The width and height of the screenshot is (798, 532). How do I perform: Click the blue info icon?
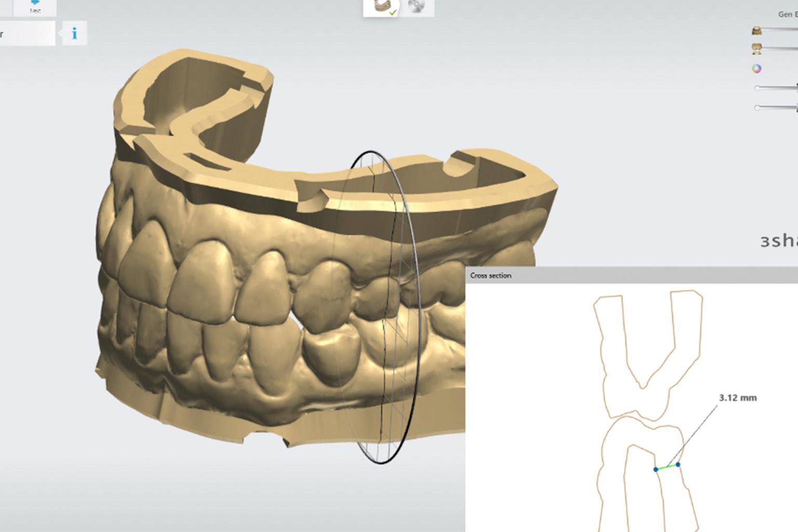pyautogui.click(x=73, y=34)
